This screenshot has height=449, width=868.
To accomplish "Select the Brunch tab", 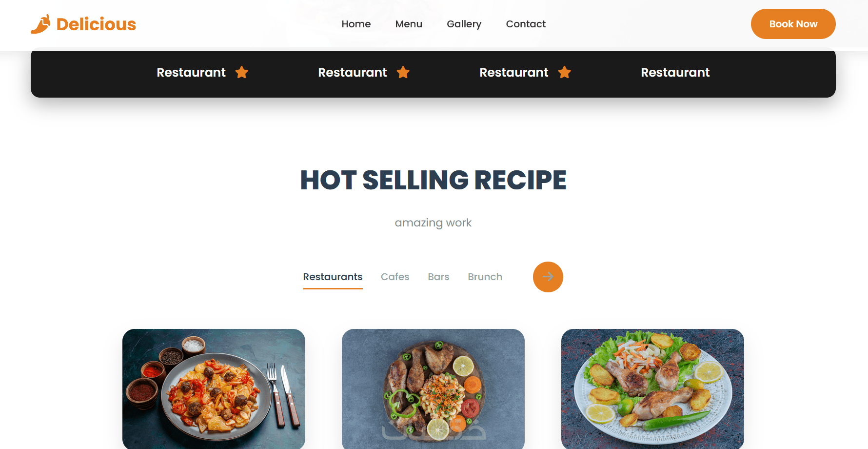I will point(485,277).
